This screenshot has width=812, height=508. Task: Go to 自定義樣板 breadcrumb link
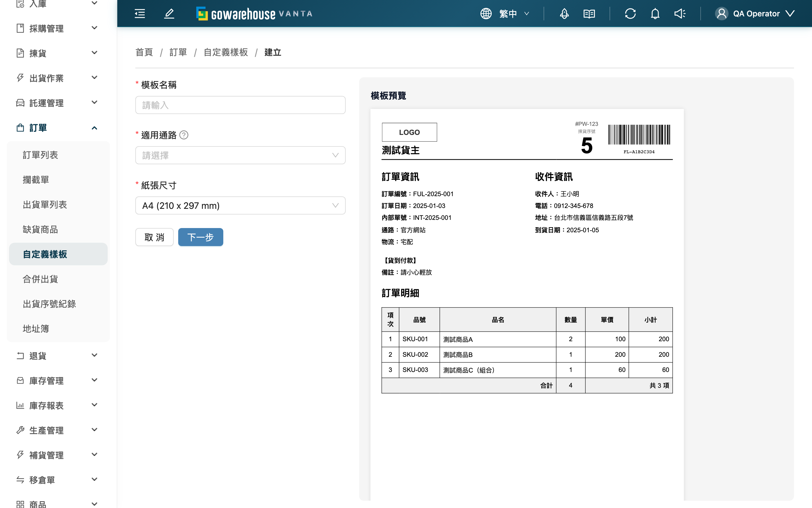226,52
